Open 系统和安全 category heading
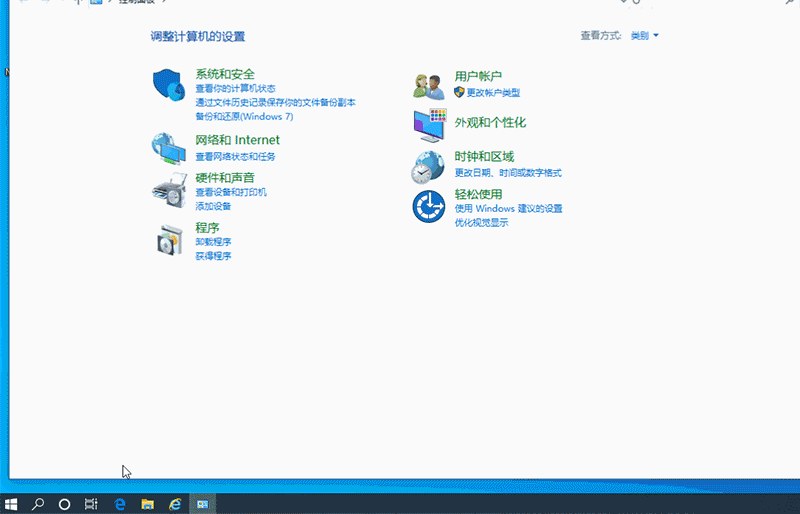Screen dimensions: 800x514 (225, 75)
